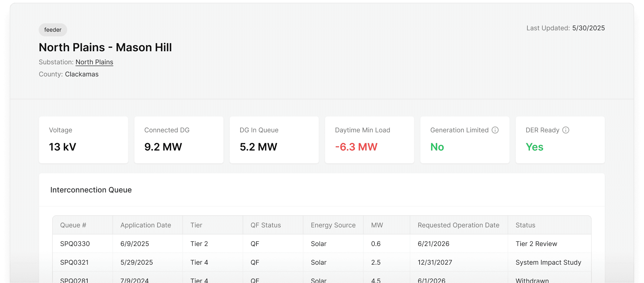Click the System Impact Study status cell
The width and height of the screenshot is (644, 283).
tap(548, 262)
